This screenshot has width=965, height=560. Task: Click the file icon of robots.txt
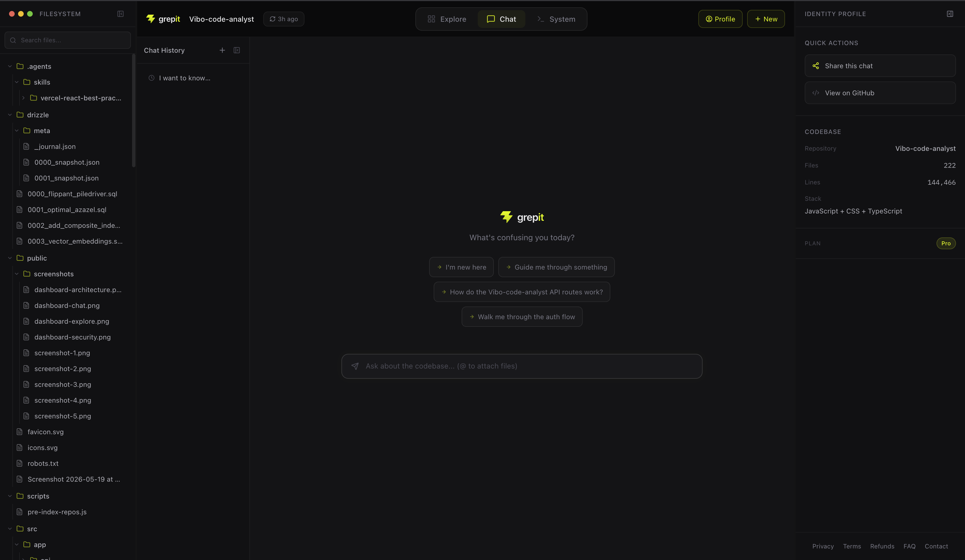coord(19,464)
